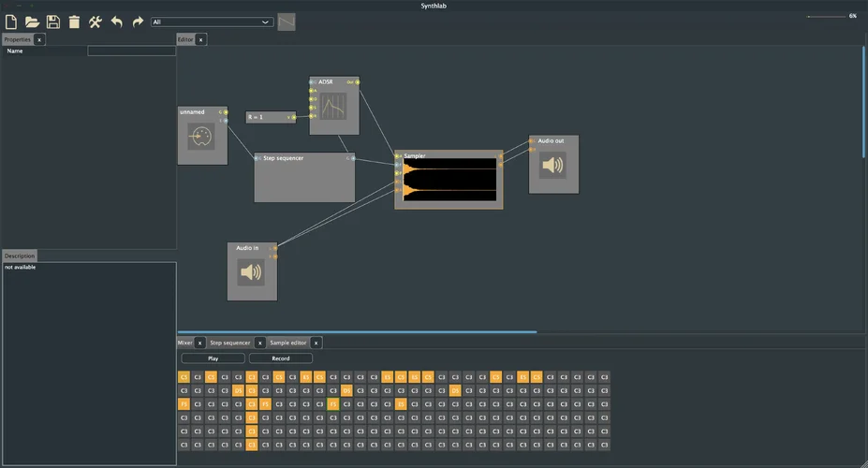
Task: Undo the last action
Action: (x=116, y=22)
